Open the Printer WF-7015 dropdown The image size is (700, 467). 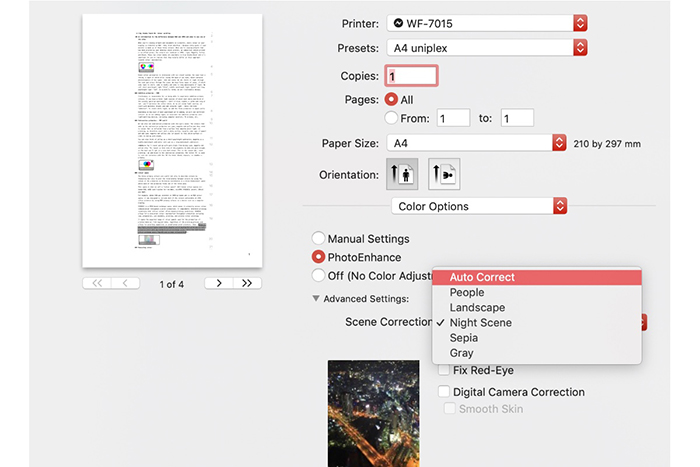486,22
